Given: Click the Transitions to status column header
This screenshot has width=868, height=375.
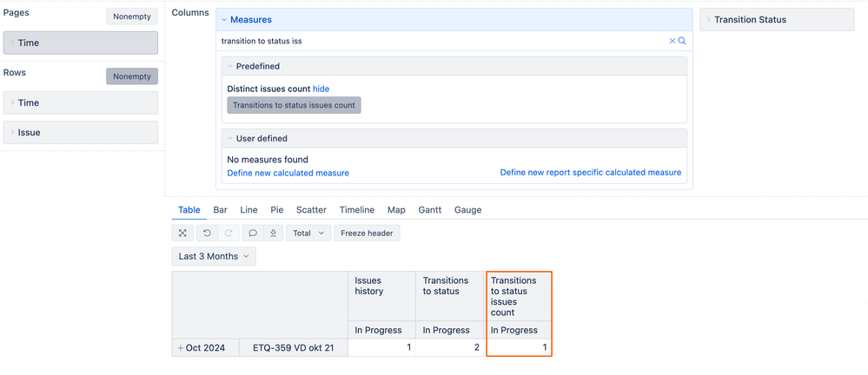Looking at the screenshot, I should 451,296.
